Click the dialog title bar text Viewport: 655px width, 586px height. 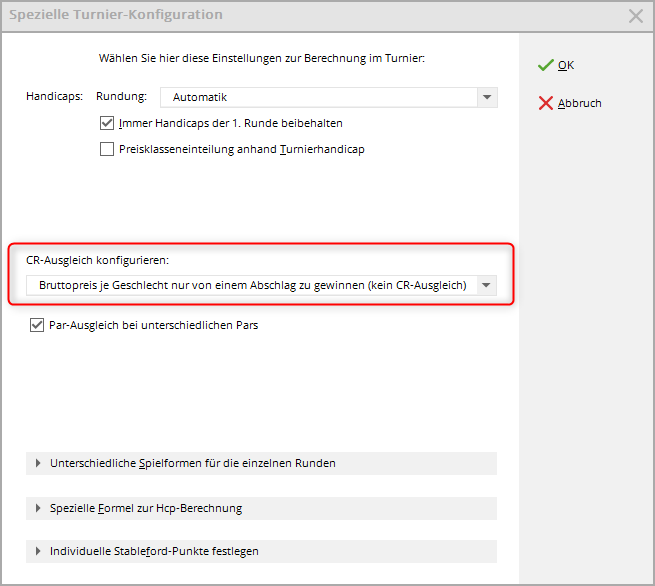[x=115, y=15]
